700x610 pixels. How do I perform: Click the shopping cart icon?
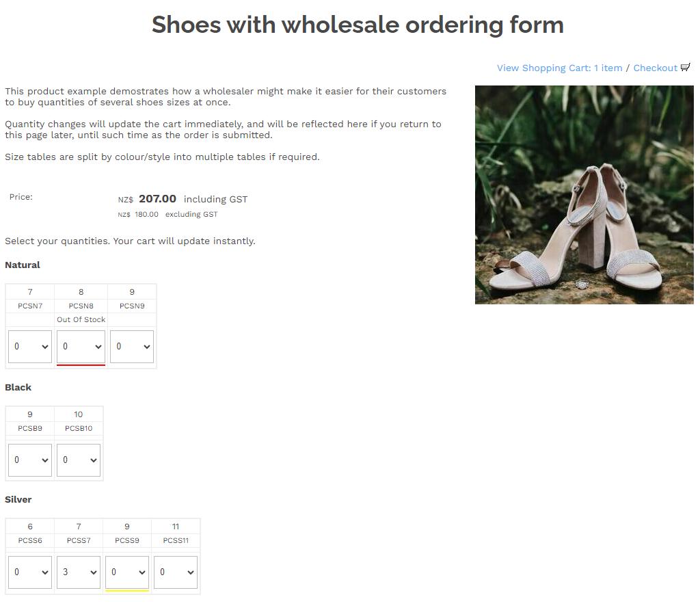[686, 67]
